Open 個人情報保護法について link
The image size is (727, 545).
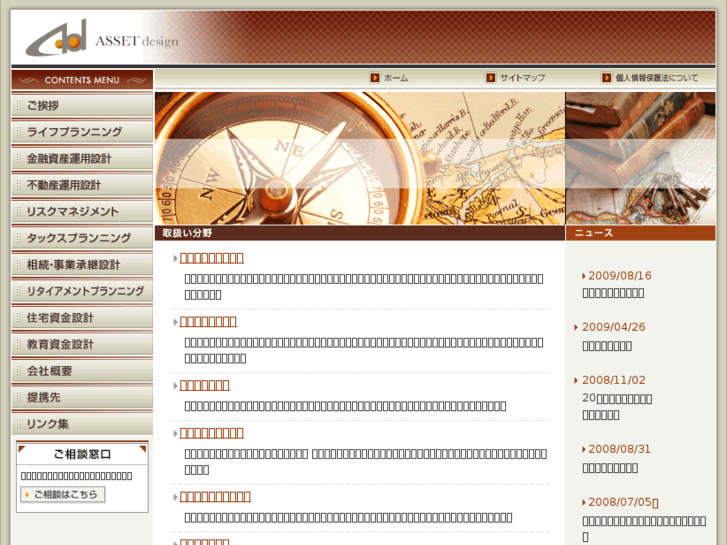657,78
